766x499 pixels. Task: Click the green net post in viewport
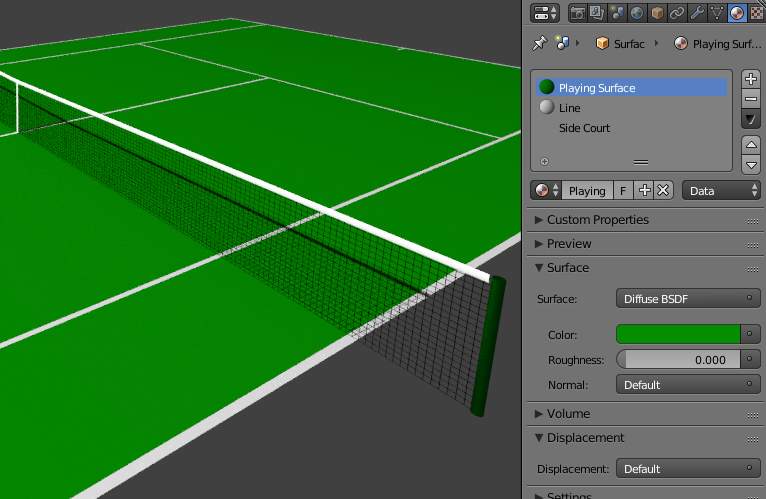489,347
